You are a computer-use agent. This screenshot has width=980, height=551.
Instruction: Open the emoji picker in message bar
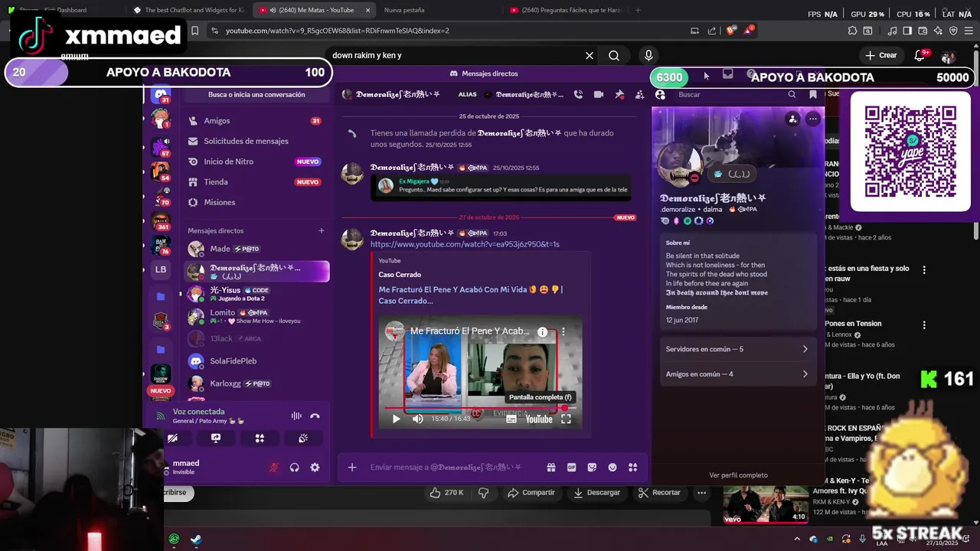(612, 468)
